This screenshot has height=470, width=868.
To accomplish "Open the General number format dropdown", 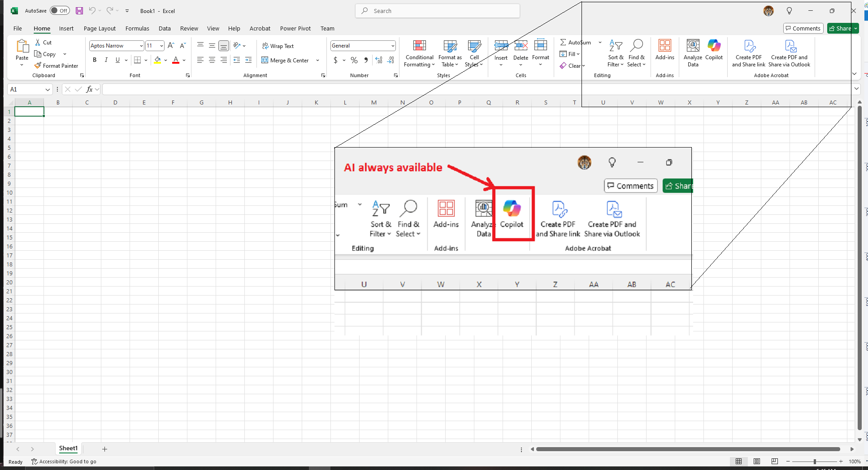I will 393,46.
